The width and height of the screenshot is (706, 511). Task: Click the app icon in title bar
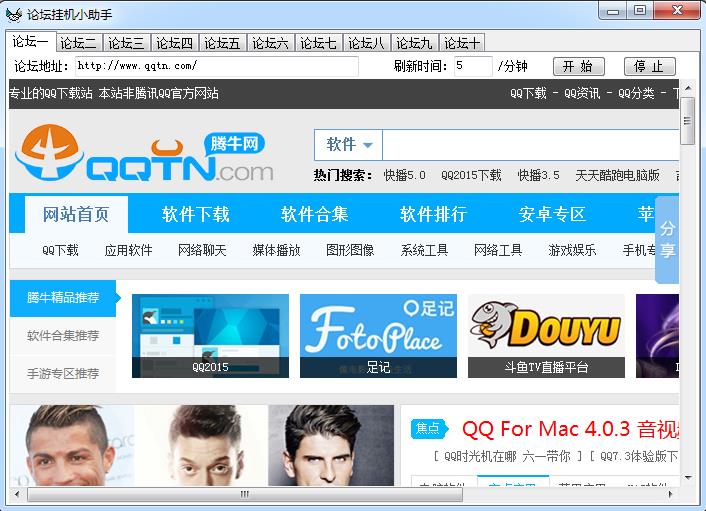[13, 11]
